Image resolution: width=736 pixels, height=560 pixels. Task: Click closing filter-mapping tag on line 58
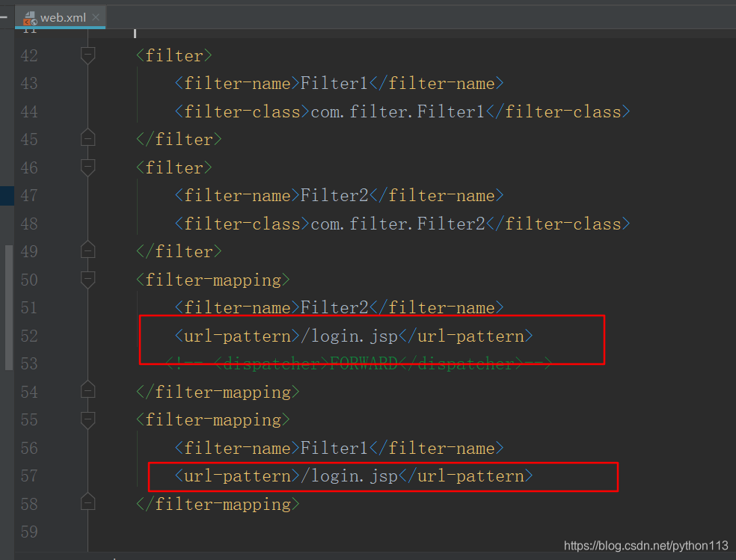click(x=218, y=504)
